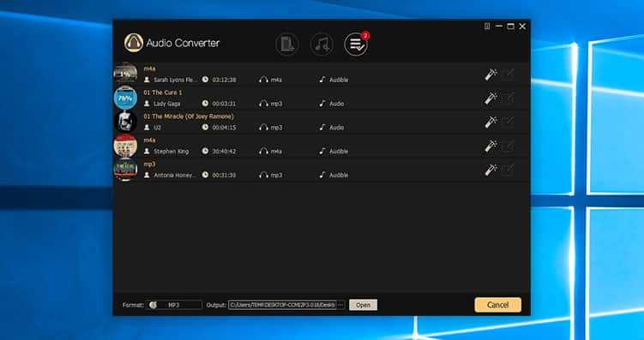Click the 'm4a' title above Stephen King
This screenshot has height=340, width=644.
click(x=149, y=140)
